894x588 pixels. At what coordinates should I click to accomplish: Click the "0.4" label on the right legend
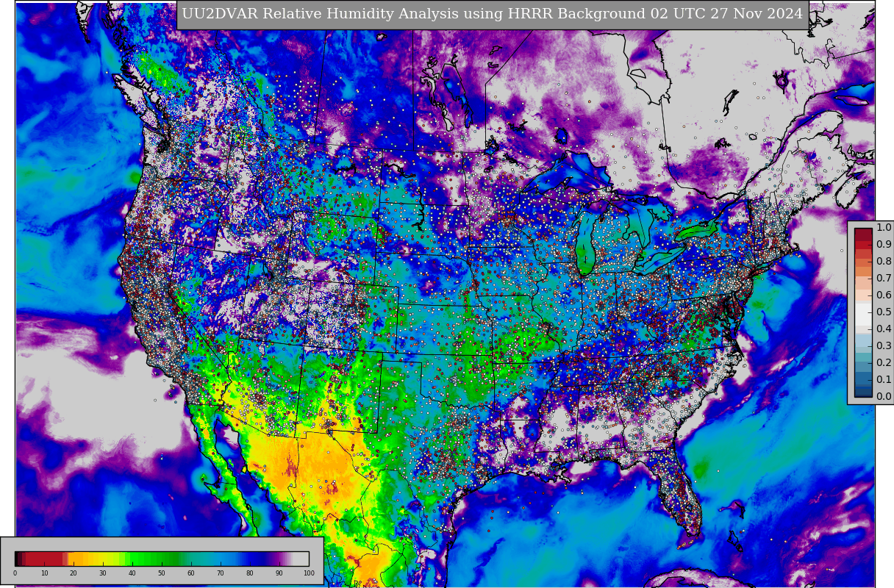click(884, 329)
